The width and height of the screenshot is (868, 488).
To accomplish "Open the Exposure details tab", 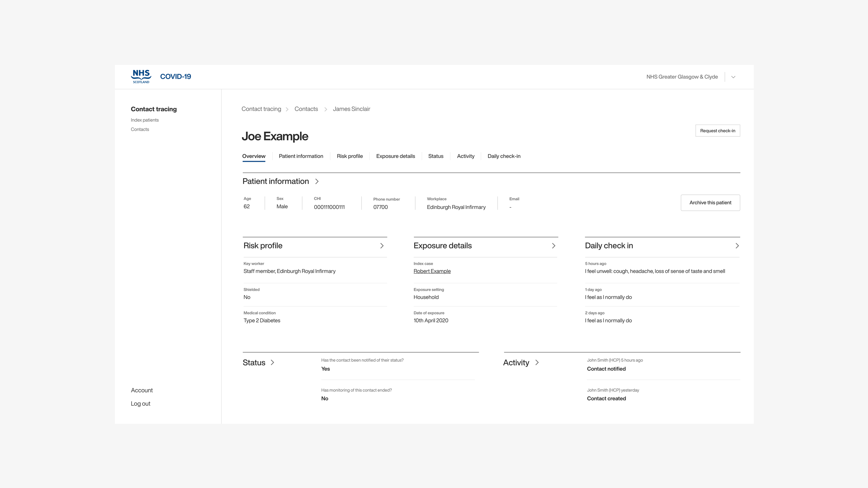I will 395,156.
